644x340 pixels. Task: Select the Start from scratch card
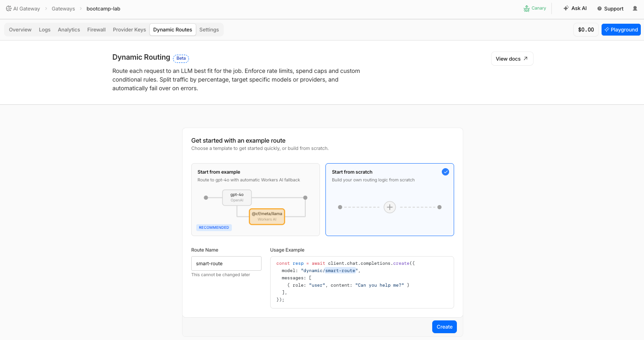tap(390, 200)
